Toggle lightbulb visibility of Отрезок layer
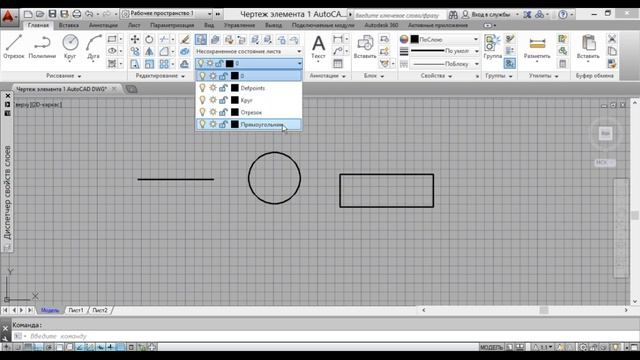Viewport: 640px width, 360px height. coord(202,112)
